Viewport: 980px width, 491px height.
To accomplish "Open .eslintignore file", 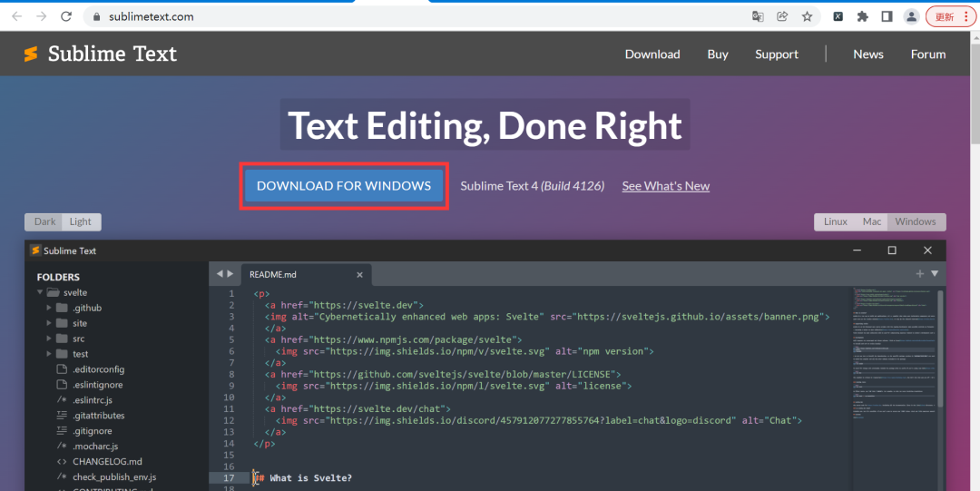I will 97,385.
